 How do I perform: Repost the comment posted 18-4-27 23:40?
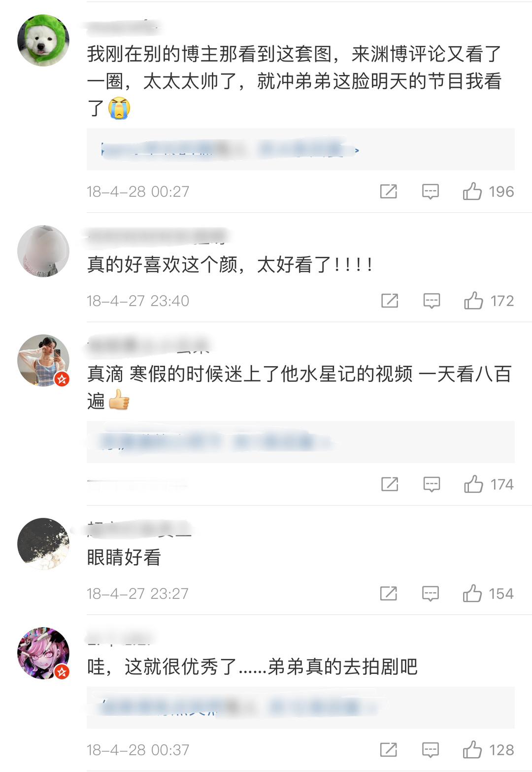pos(390,301)
